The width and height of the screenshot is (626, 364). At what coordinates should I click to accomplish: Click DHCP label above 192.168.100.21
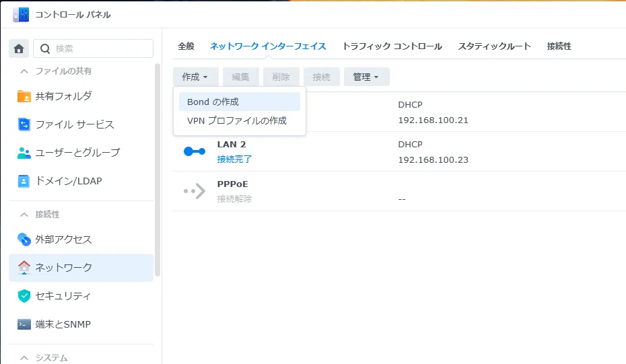click(x=410, y=105)
